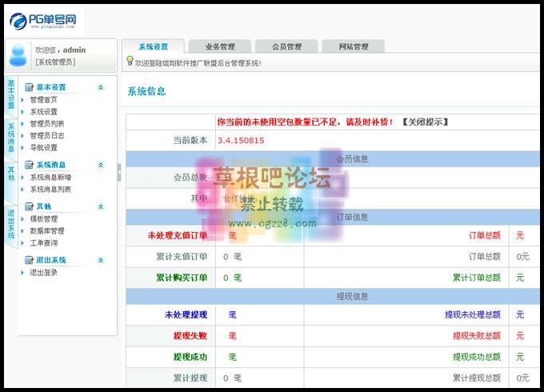Screen dimensions: 544x392
Task: Open 系统消息列表 in the sidebar
Action: [x=50, y=189]
